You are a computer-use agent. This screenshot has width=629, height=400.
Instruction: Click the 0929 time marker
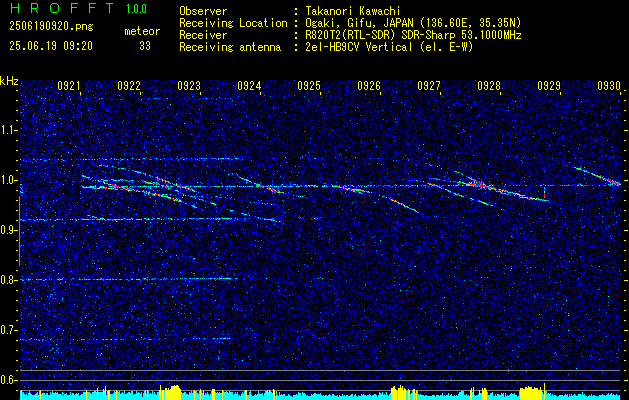[x=549, y=85]
